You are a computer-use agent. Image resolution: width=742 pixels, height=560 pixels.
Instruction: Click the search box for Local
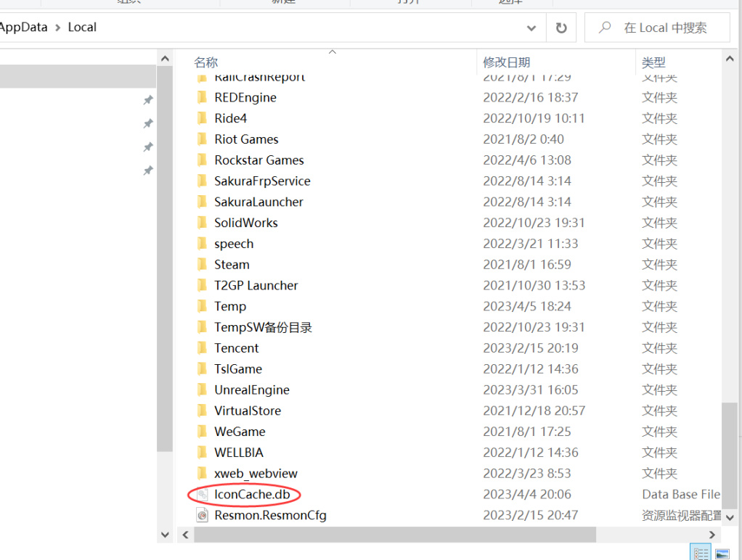pyautogui.click(x=657, y=28)
